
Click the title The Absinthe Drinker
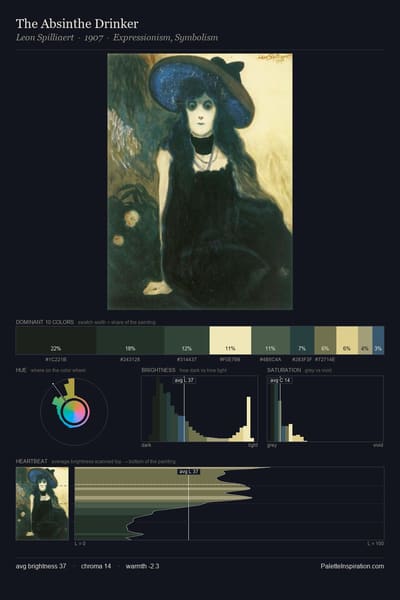pyautogui.click(x=77, y=24)
